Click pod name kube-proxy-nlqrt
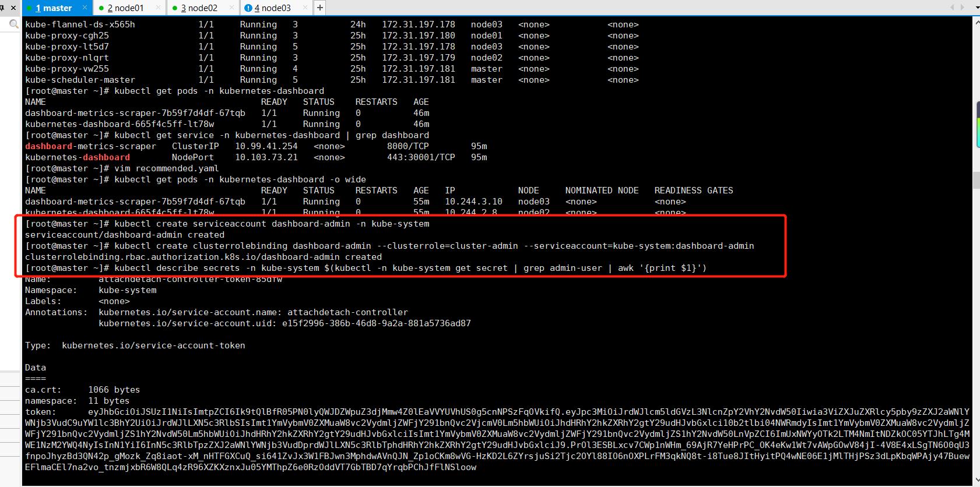The width and height of the screenshot is (980, 487). (67, 58)
